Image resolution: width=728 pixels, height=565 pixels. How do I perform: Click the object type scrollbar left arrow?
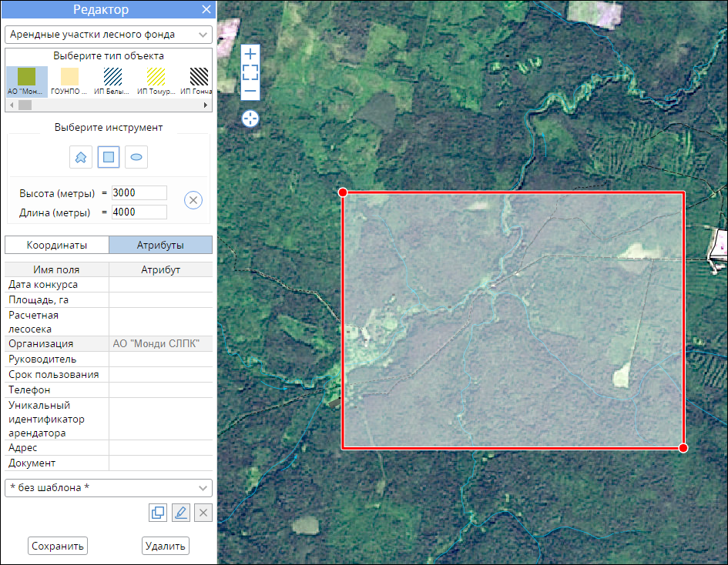click(x=11, y=105)
